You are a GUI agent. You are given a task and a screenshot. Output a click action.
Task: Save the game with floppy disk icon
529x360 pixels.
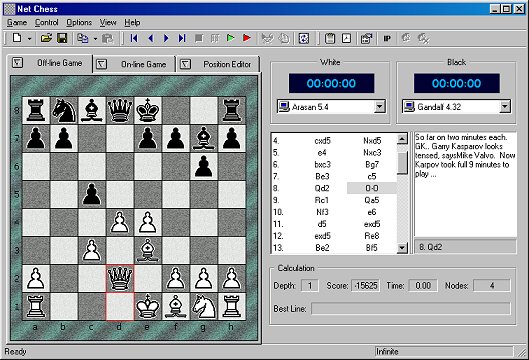(x=62, y=38)
